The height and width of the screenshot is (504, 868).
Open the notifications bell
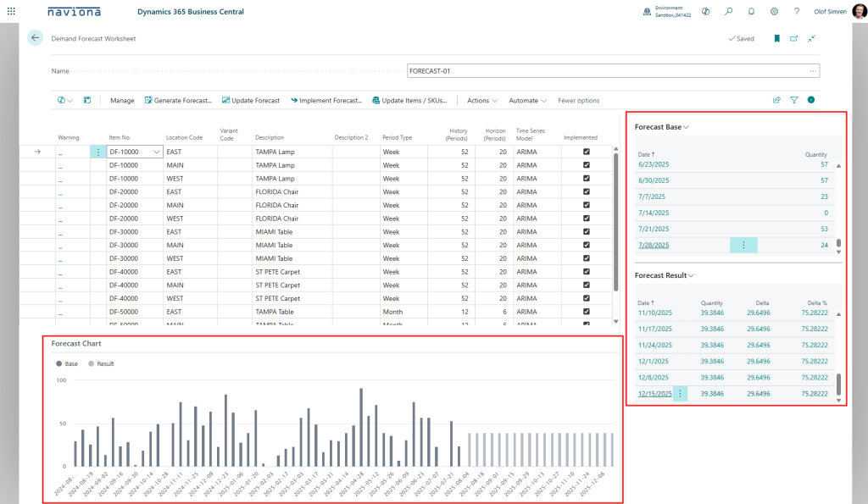click(751, 12)
